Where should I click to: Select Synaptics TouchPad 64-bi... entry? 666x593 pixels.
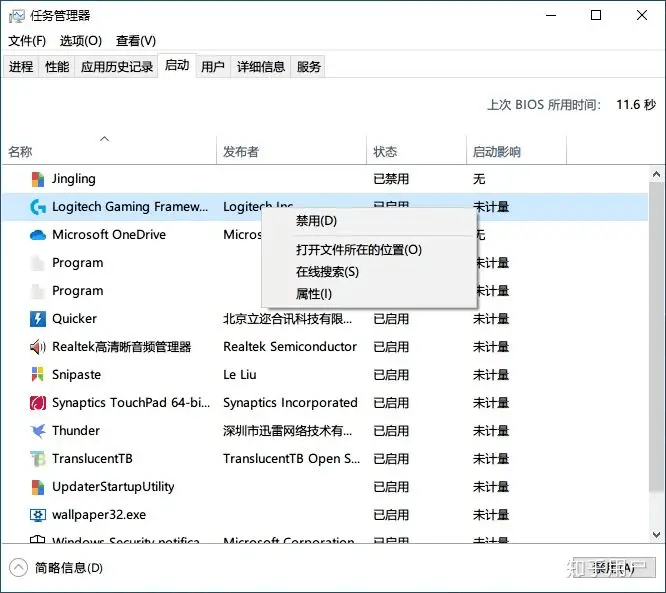point(131,403)
